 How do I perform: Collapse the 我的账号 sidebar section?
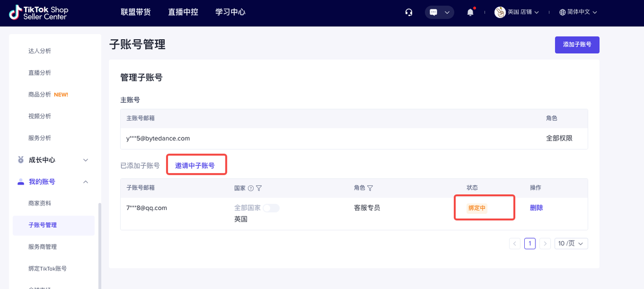[86, 182]
